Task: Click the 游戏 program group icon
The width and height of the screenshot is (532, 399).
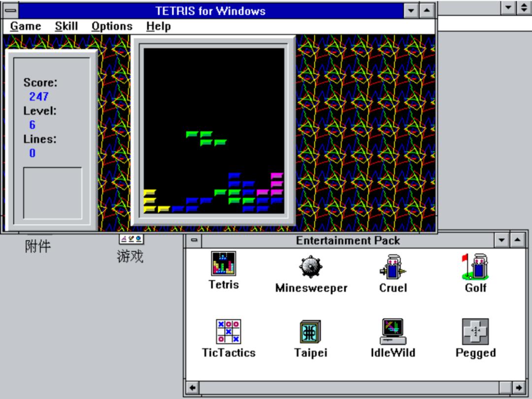Action: click(x=131, y=239)
